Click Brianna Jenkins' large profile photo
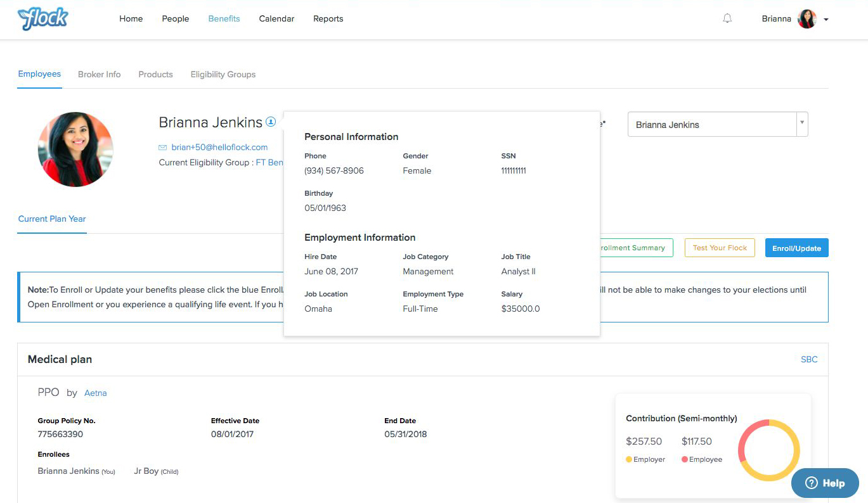 click(75, 149)
